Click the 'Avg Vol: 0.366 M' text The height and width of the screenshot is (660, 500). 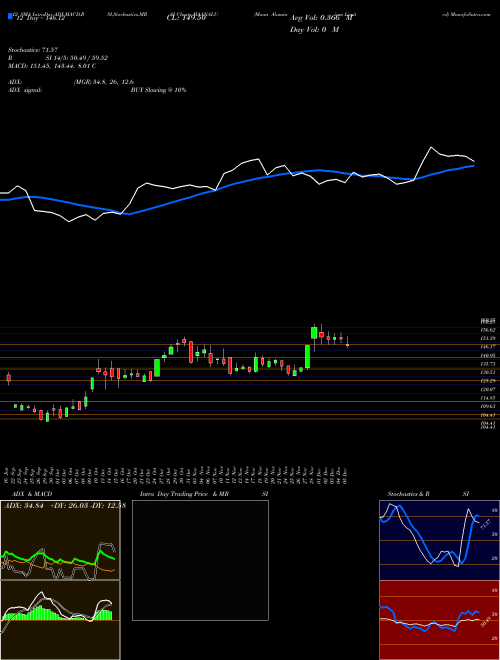[321, 18]
